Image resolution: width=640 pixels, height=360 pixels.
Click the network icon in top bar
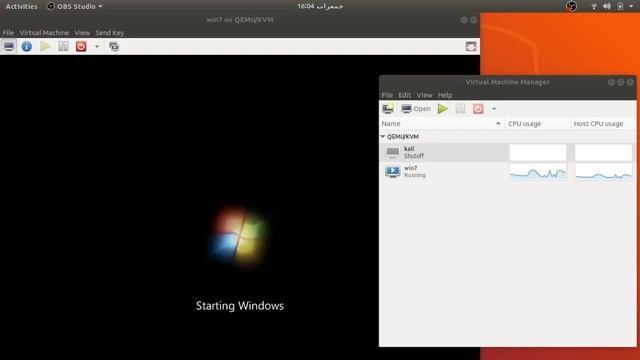tap(594, 7)
